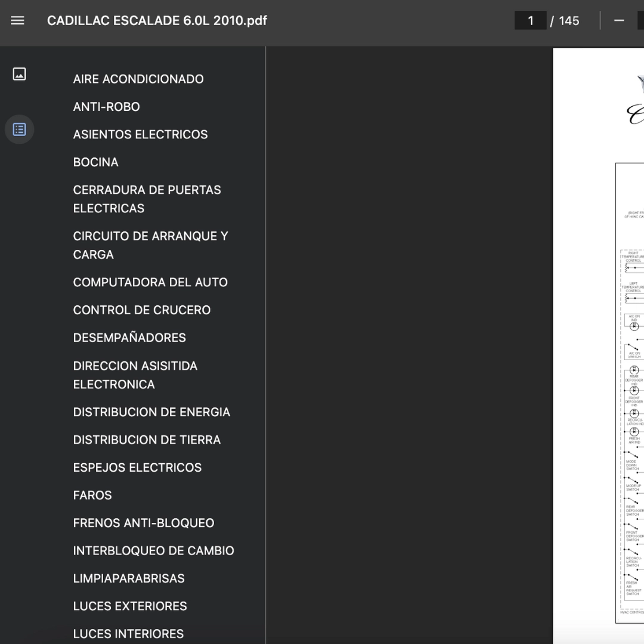The width and height of the screenshot is (644, 644).
Task: Open the sidebar hamburger menu
Action: (17, 20)
